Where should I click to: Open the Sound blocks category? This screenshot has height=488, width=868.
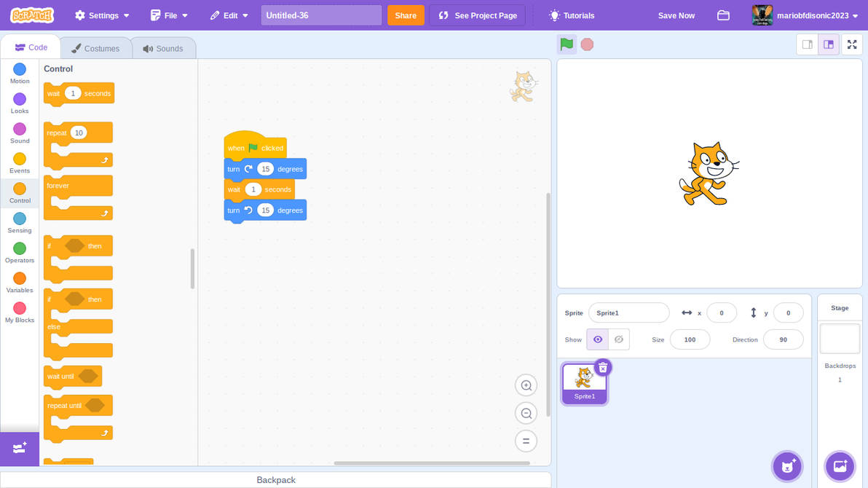(x=19, y=134)
